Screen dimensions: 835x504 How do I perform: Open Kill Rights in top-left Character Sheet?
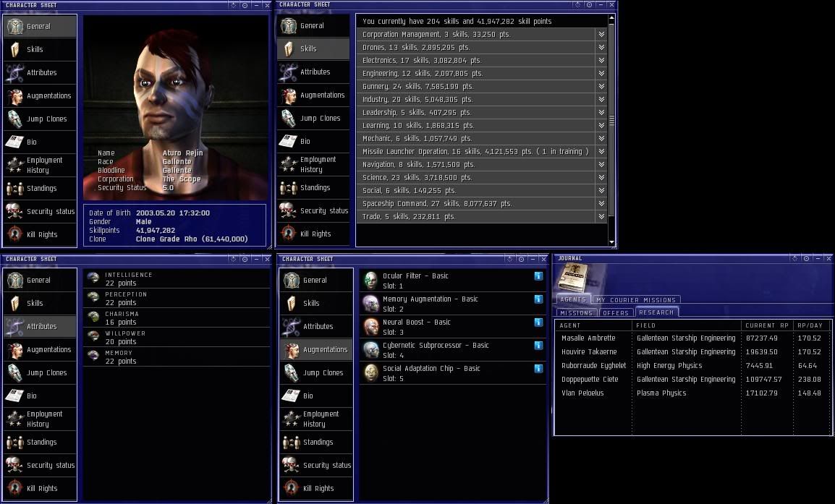click(40, 235)
